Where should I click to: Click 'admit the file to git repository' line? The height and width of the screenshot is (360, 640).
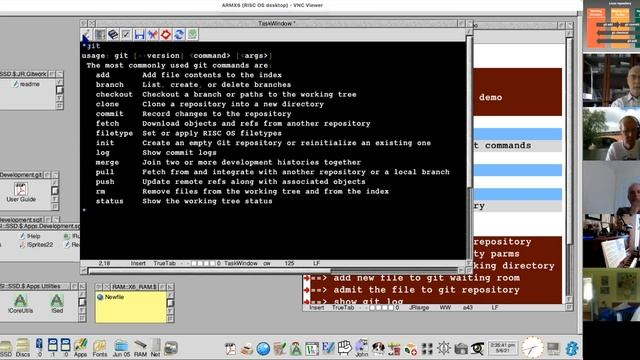[427, 290]
